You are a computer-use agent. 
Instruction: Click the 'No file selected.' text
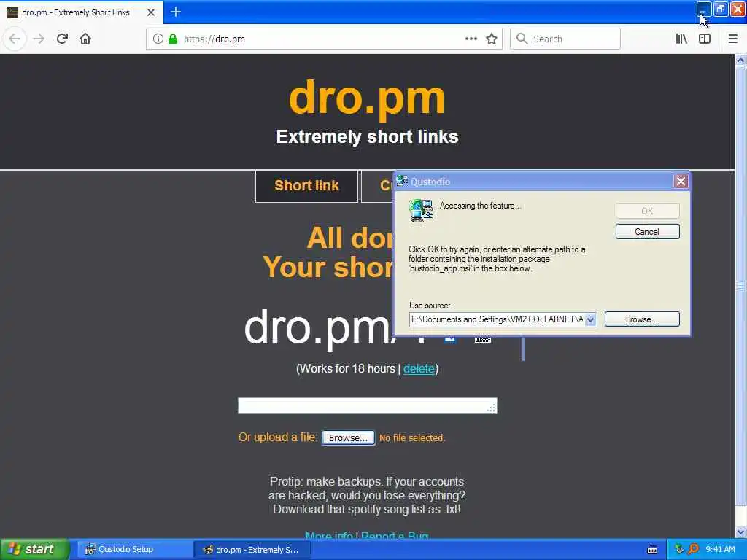coord(412,438)
